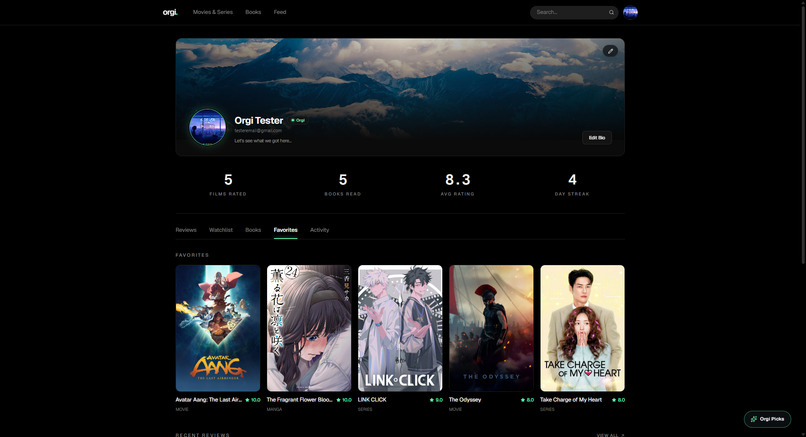The height and width of the screenshot is (437, 806).
Task: Click the profile picture of Orgi Tester
Action: tap(207, 127)
